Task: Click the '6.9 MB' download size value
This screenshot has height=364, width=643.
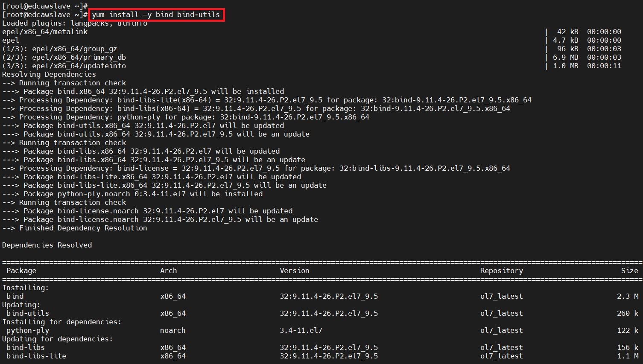Action: coord(566,57)
